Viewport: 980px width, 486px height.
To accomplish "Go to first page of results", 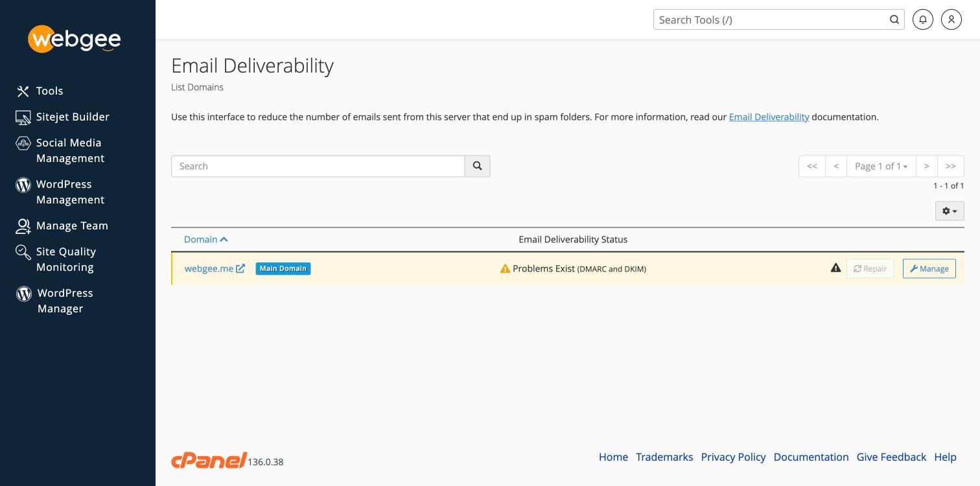I will click(812, 166).
